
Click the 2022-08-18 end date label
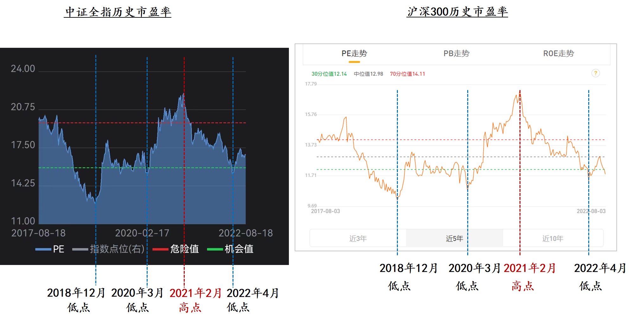click(x=245, y=233)
